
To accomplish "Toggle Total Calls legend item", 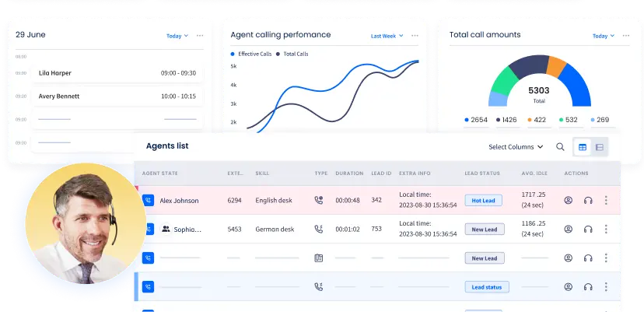I will 292,54.
